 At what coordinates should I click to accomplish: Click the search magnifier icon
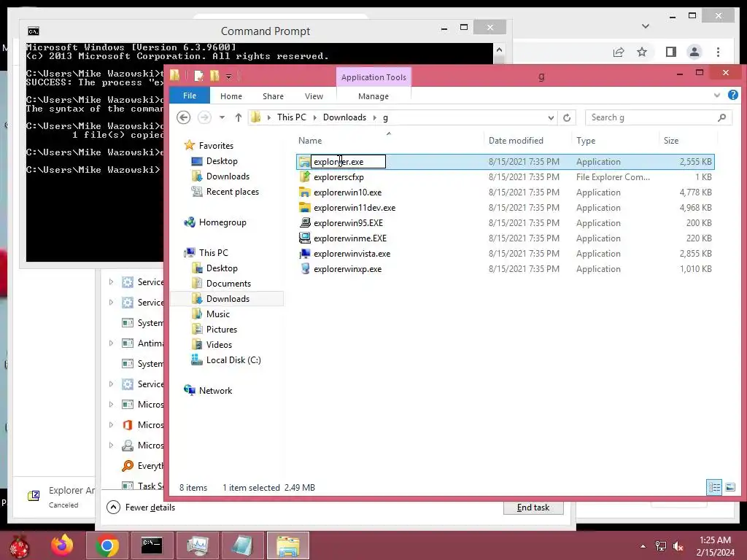[721, 117]
